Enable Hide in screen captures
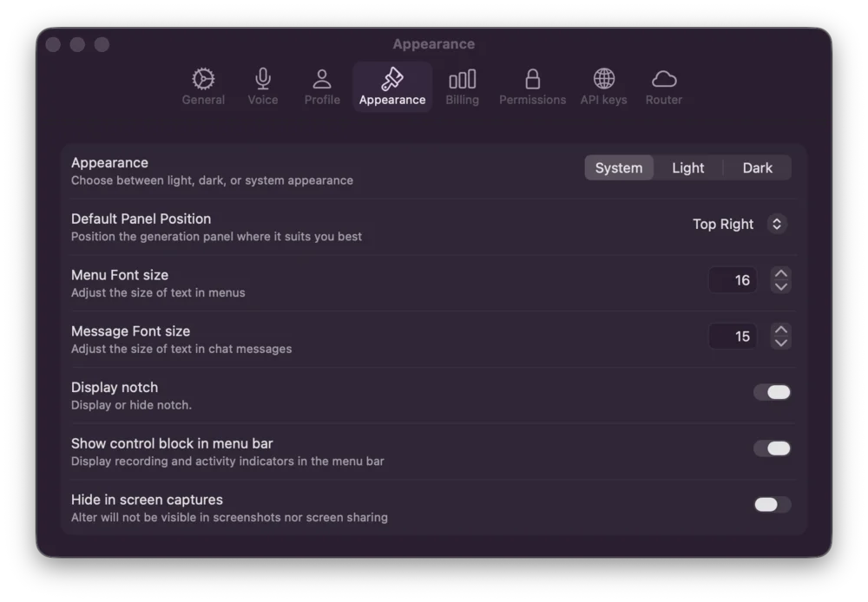Viewport: 868px width, 602px height. (x=772, y=503)
